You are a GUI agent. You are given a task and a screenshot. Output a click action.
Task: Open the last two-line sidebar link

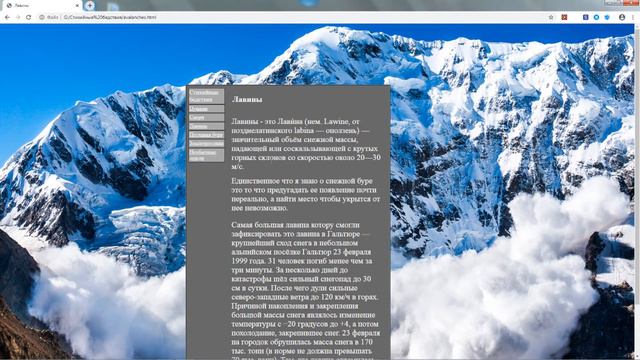click(x=206, y=156)
